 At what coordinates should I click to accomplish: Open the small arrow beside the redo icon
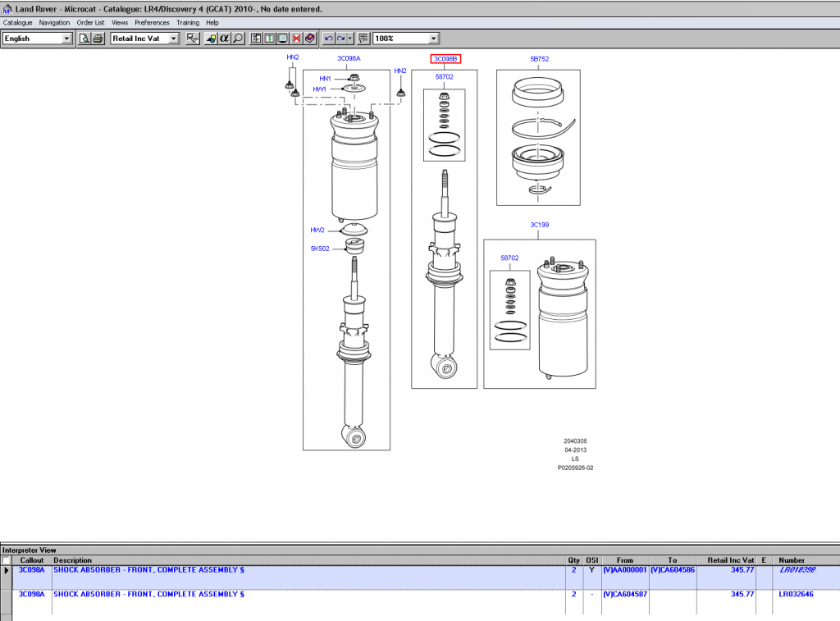tap(349, 39)
